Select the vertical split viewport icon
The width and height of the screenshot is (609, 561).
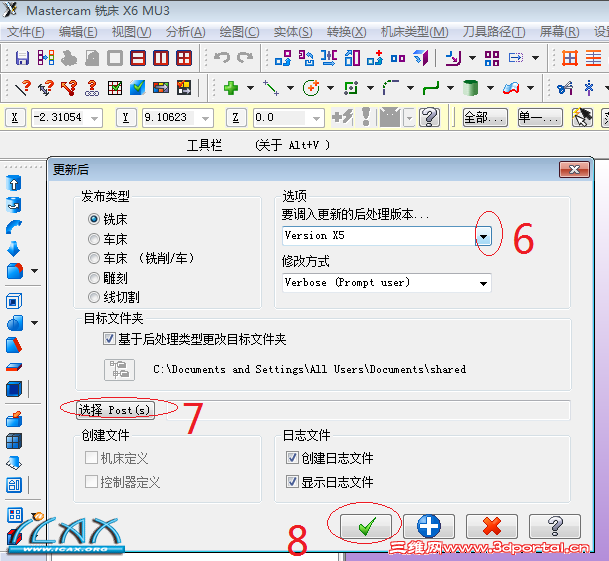coord(161,58)
